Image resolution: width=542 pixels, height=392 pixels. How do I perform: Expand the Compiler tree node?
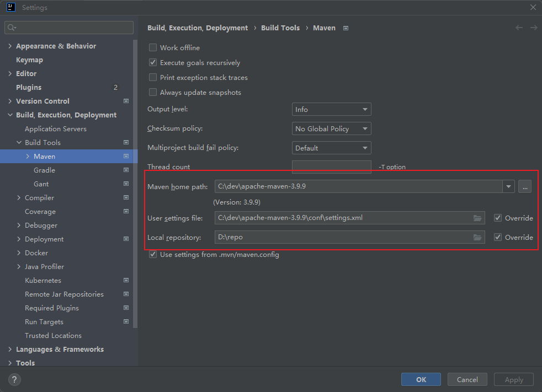pos(19,197)
